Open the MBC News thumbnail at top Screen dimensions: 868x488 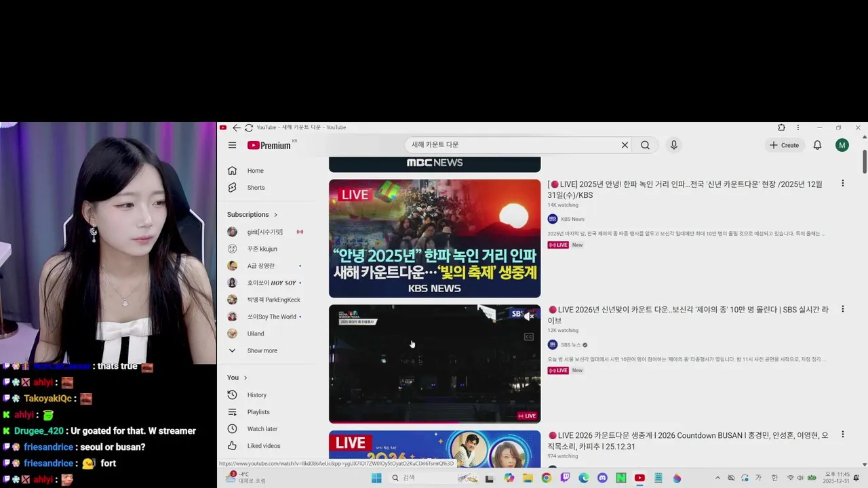tap(435, 164)
